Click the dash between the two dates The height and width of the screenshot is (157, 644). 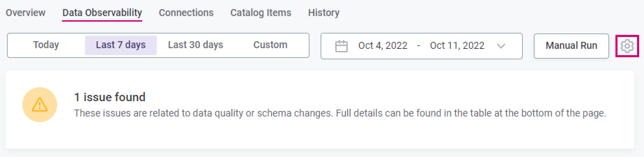[419, 46]
